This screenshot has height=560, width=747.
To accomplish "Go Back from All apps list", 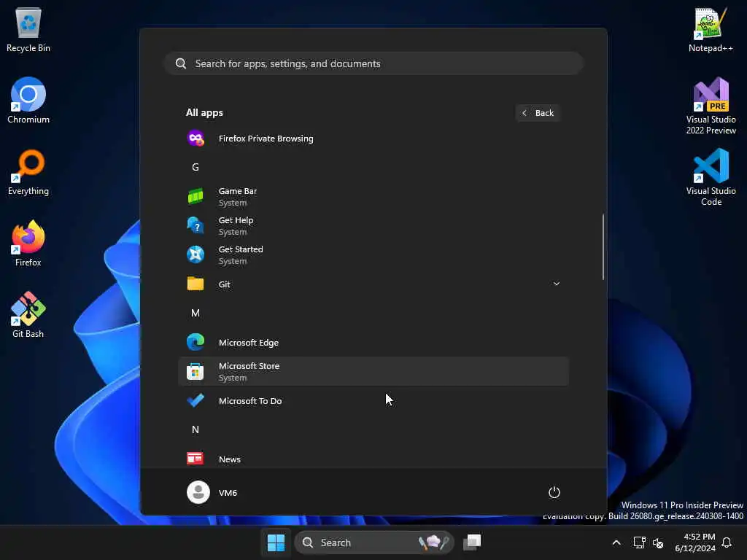I will tap(538, 113).
